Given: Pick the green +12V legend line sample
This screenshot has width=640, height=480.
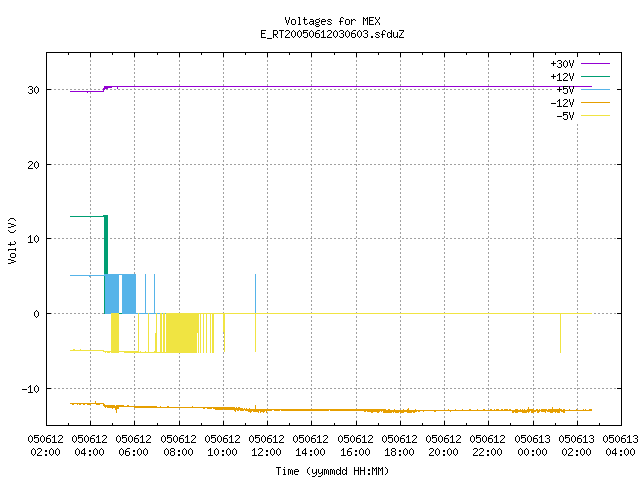Looking at the screenshot, I should [595, 76].
